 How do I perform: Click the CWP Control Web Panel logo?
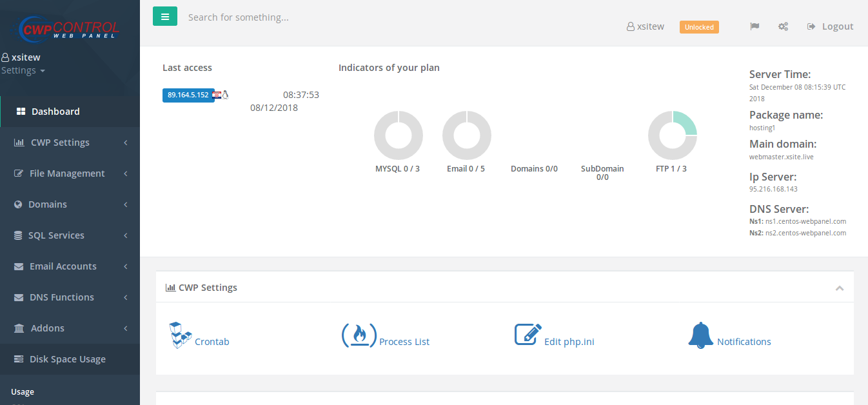(70, 28)
